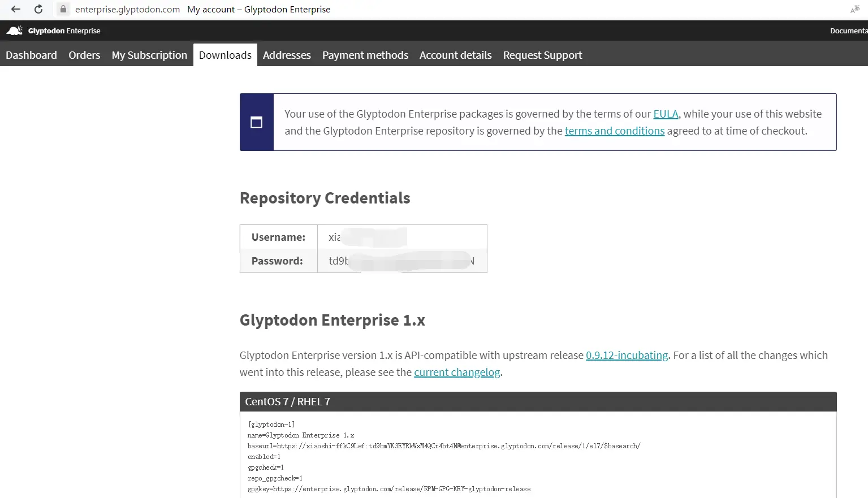Click the Repository Credentials heading
868x498 pixels.
click(325, 198)
